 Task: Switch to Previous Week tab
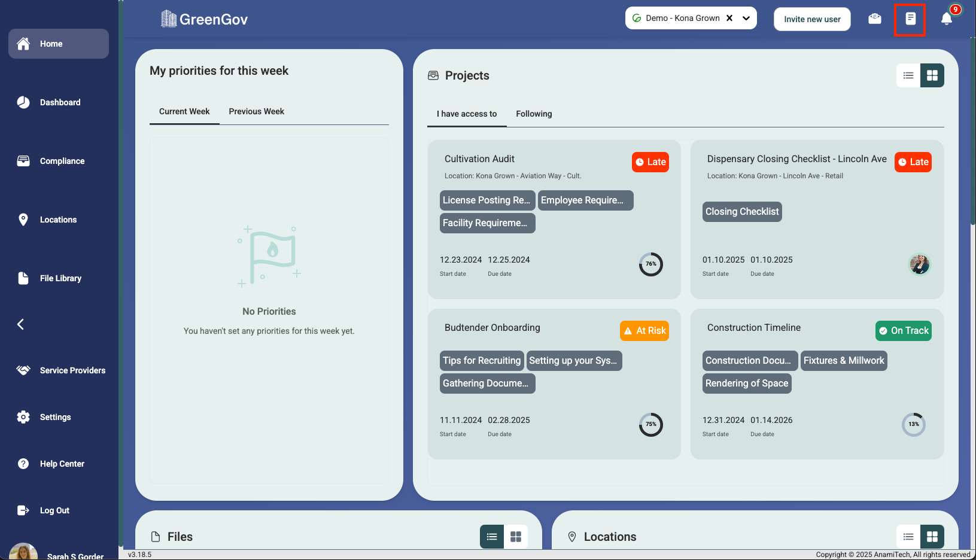(x=257, y=111)
